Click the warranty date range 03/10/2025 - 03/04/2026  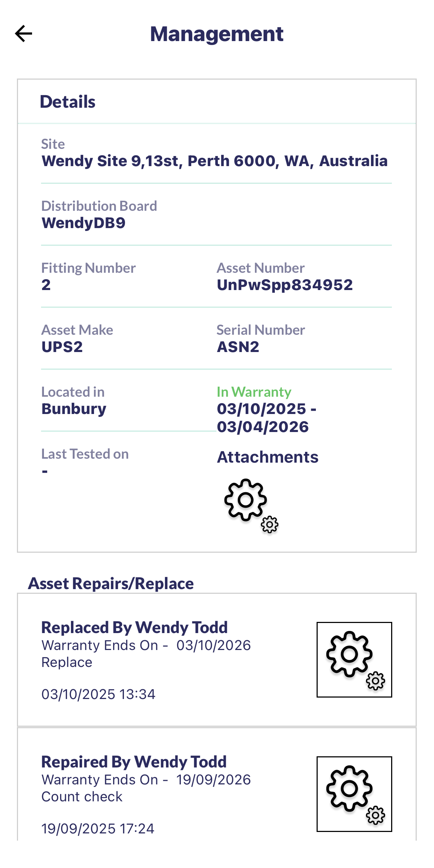[x=266, y=418]
